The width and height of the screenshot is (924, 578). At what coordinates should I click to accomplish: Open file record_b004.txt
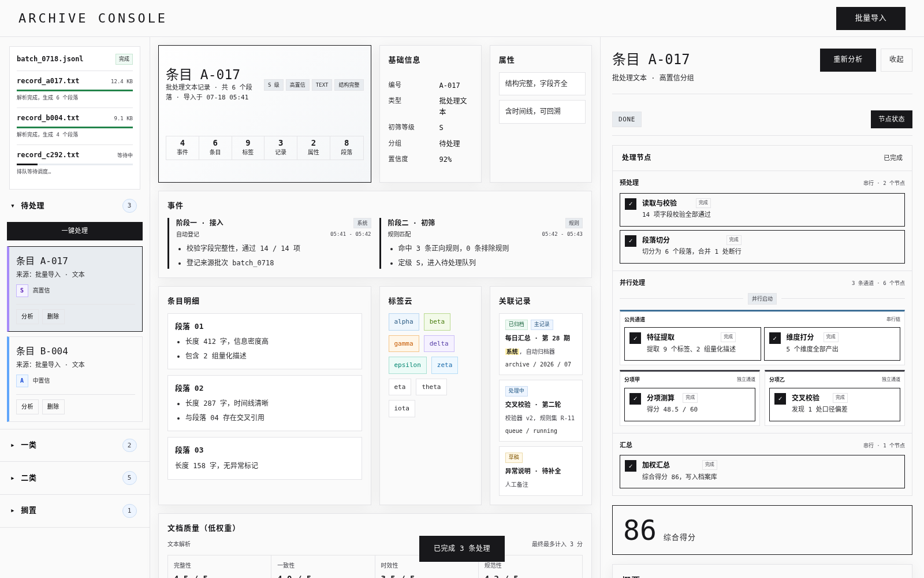[x=74, y=126]
